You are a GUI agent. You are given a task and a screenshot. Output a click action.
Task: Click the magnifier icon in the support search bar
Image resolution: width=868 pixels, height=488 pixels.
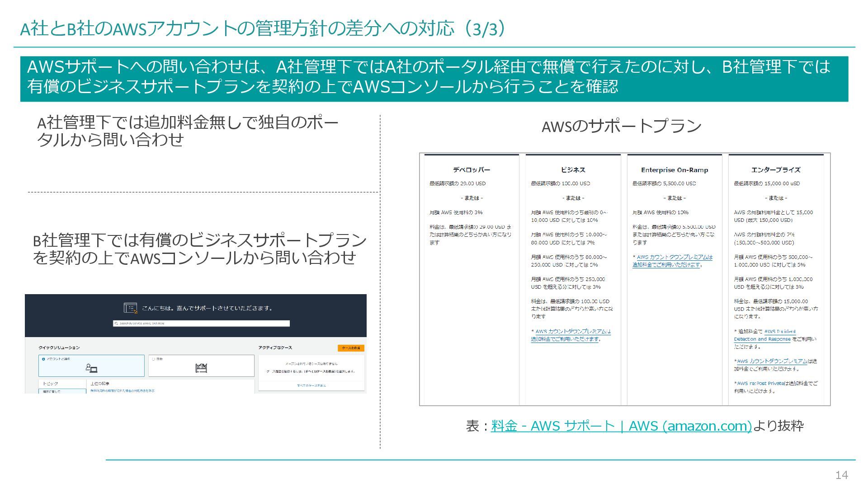click(116, 324)
